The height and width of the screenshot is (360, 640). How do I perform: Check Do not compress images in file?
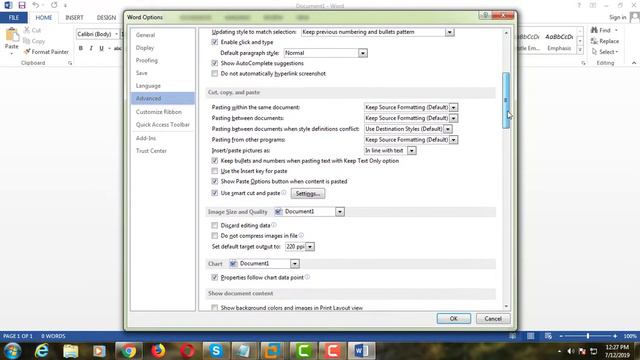[215, 236]
